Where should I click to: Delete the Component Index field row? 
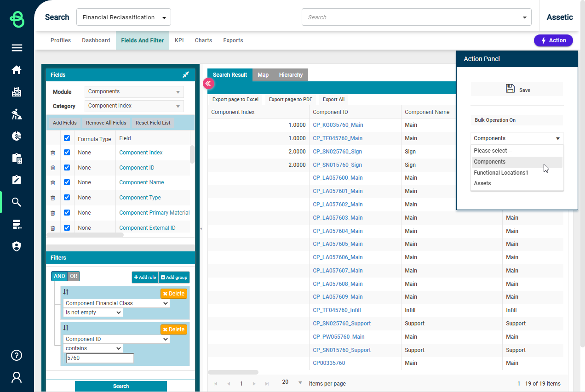pos(52,153)
